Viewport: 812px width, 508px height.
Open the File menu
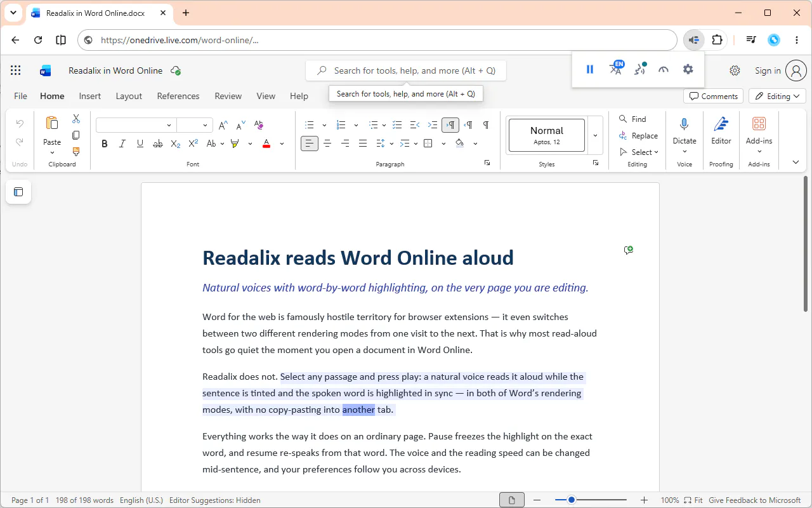tap(20, 96)
